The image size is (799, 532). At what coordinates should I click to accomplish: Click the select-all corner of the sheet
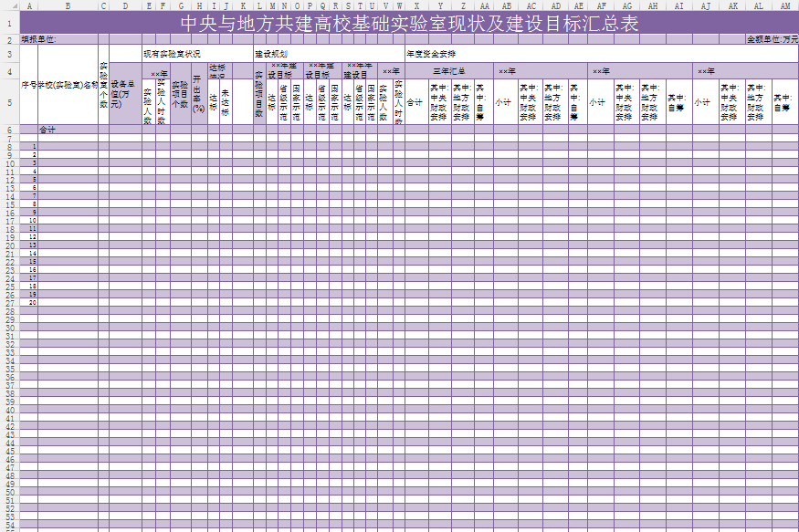[9, 5]
